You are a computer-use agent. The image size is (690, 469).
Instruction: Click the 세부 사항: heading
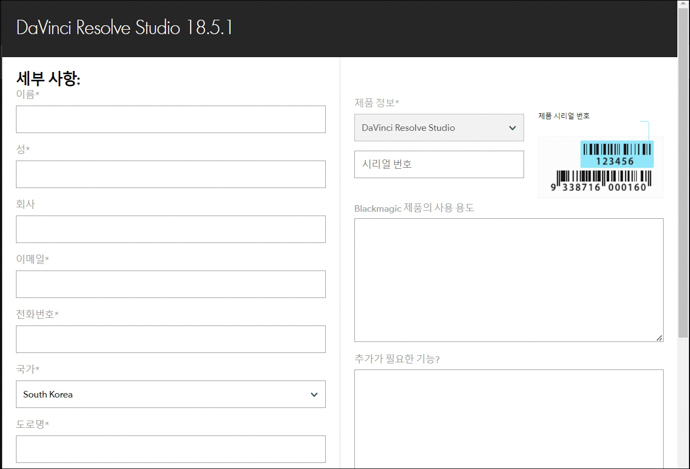click(48, 79)
